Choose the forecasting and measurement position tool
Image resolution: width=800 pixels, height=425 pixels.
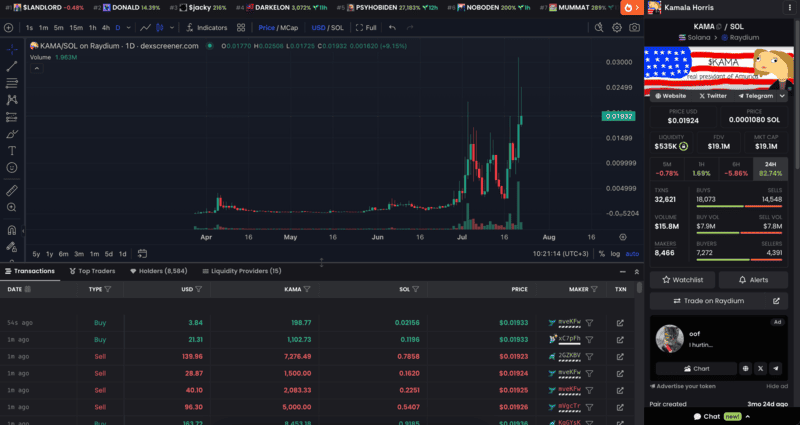(12, 117)
